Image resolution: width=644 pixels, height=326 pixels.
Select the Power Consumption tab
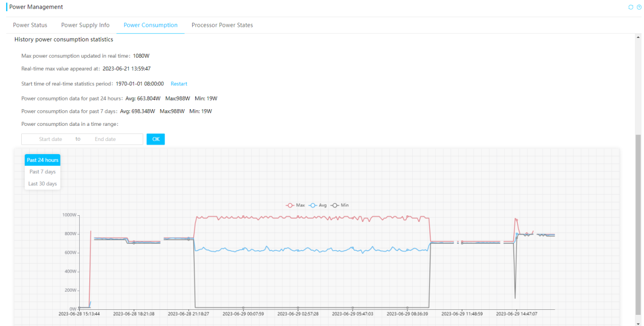(x=150, y=25)
